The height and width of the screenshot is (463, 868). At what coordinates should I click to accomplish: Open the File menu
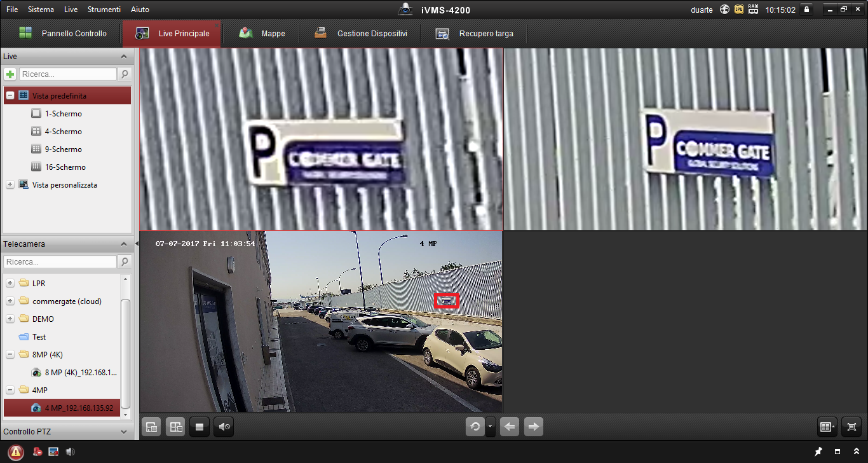click(12, 10)
